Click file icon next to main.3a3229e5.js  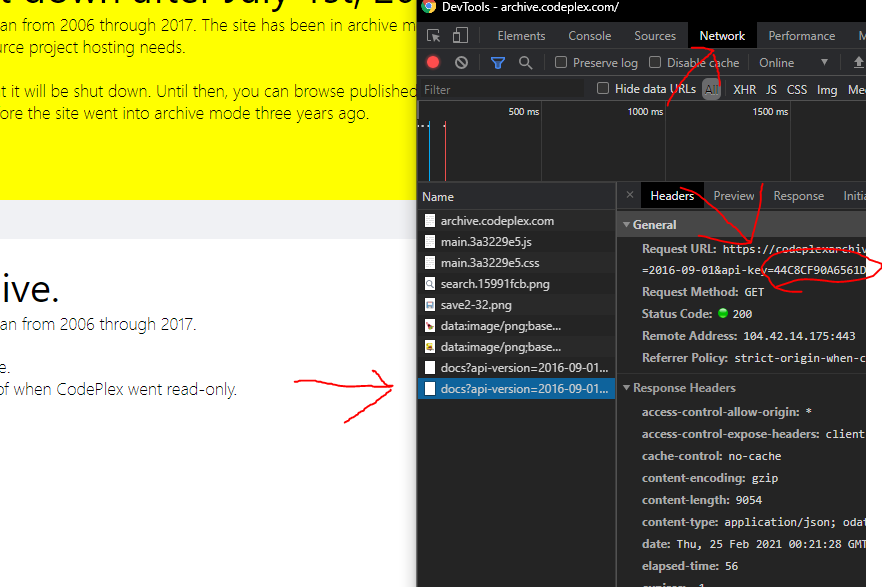click(430, 242)
